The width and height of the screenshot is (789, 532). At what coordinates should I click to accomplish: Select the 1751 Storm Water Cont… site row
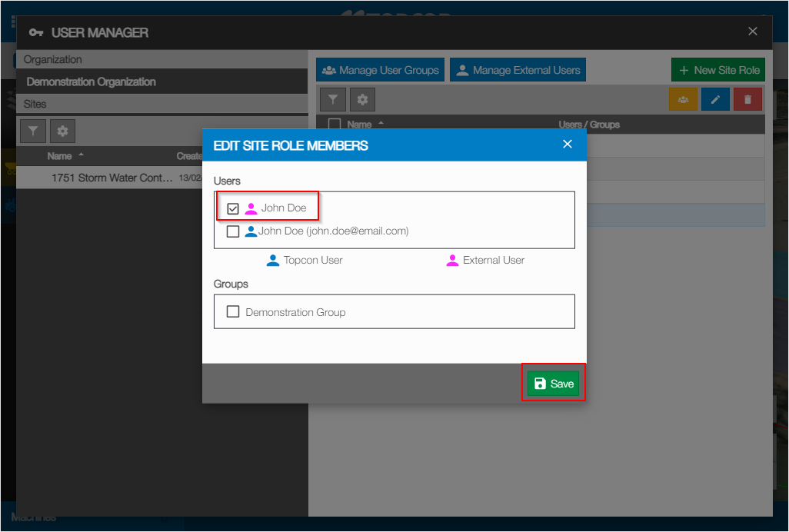109,178
